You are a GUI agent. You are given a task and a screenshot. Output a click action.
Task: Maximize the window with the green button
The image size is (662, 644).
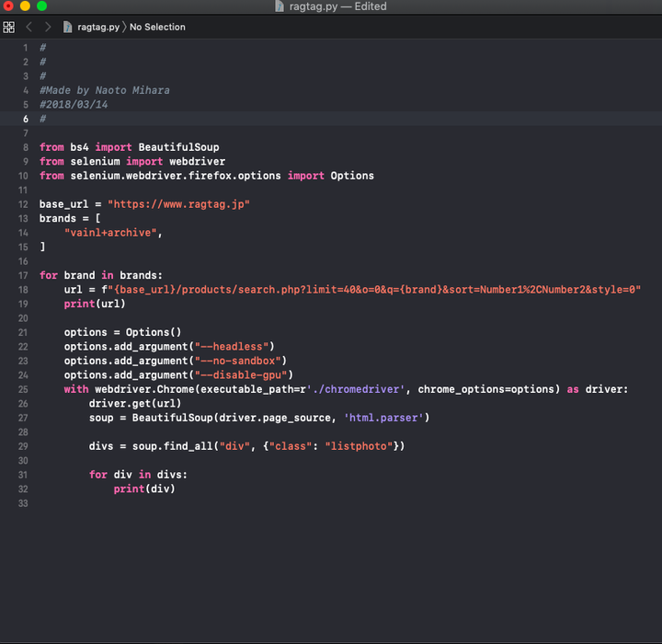click(41, 6)
